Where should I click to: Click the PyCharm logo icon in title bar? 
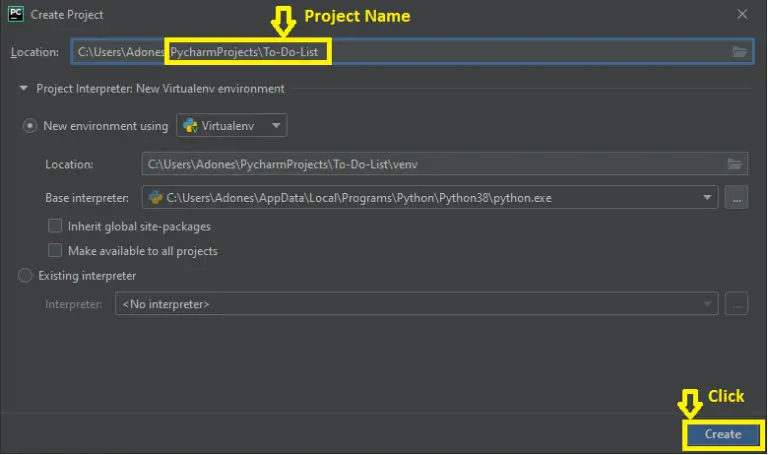click(16, 14)
